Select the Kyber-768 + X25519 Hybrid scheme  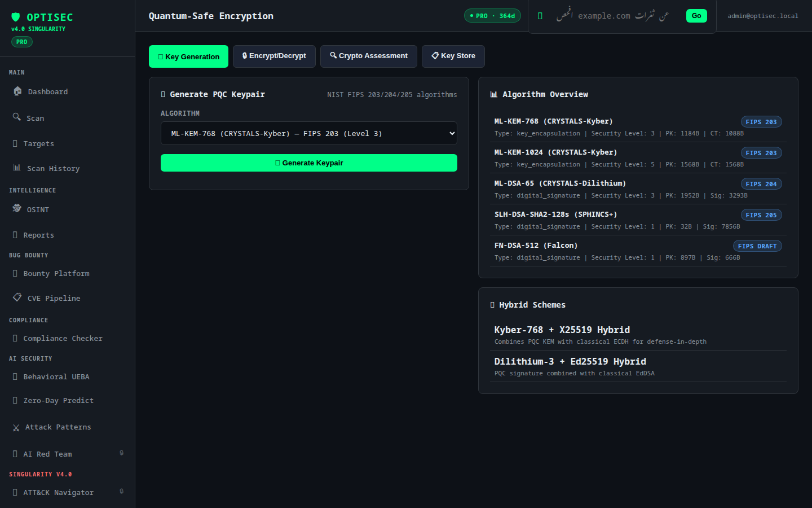[638, 335]
